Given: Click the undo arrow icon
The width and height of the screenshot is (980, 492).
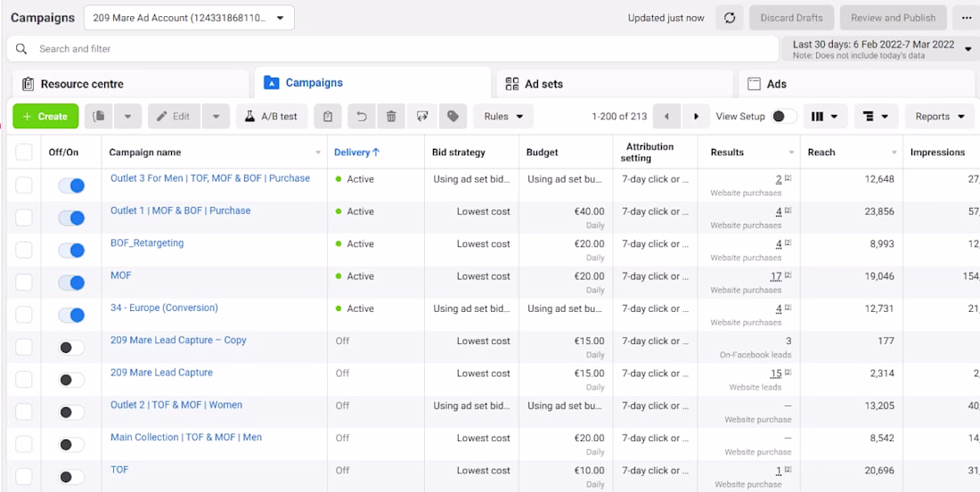Looking at the screenshot, I should pos(361,116).
